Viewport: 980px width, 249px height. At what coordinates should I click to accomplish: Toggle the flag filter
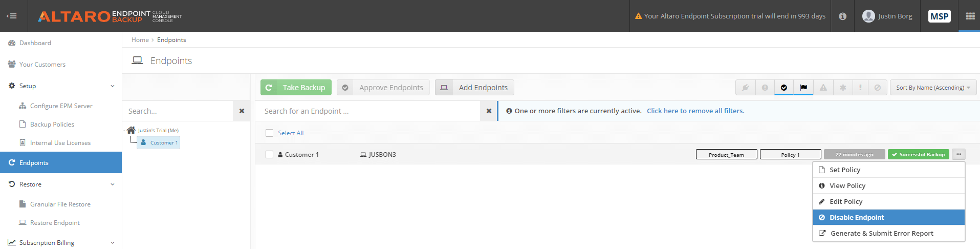click(803, 88)
